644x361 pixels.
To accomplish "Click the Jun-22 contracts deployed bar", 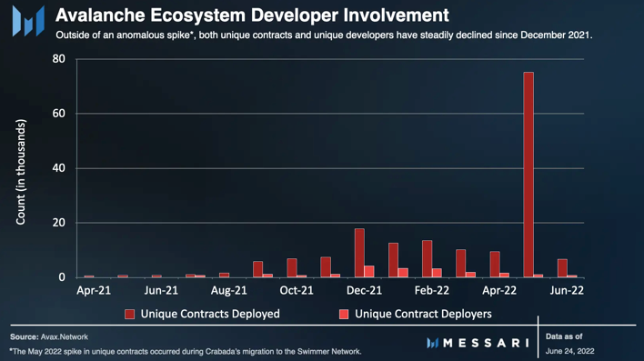I will (562, 268).
